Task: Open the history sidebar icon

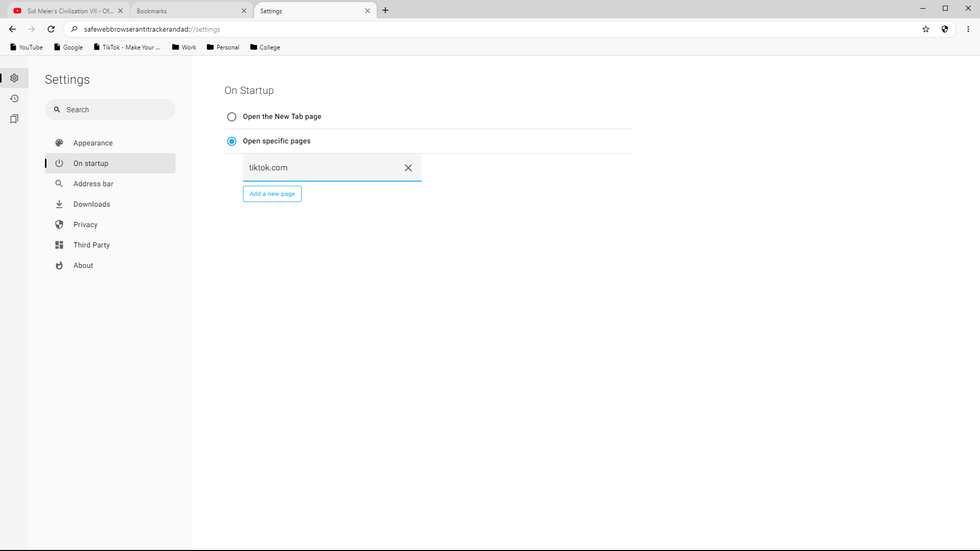Action: (x=14, y=98)
